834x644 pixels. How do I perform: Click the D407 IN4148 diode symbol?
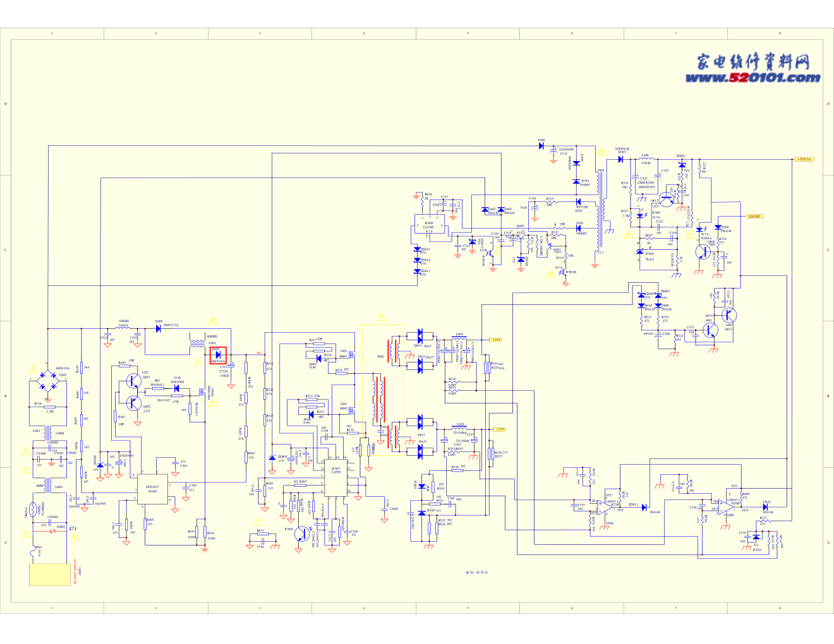click(x=485, y=210)
